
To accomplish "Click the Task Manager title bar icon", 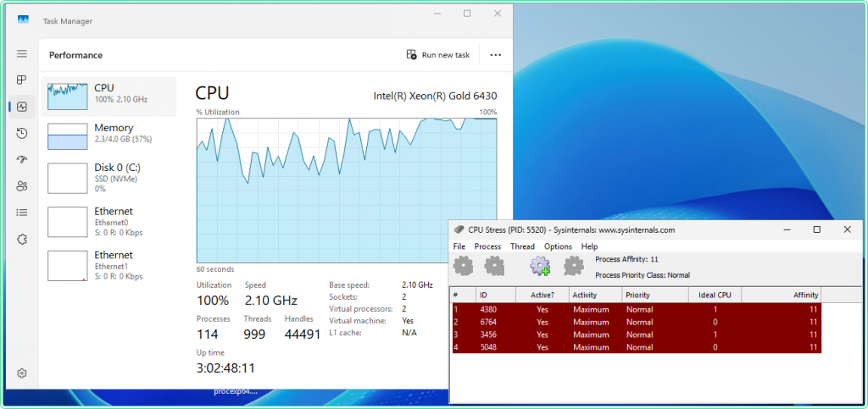I will click(x=23, y=19).
